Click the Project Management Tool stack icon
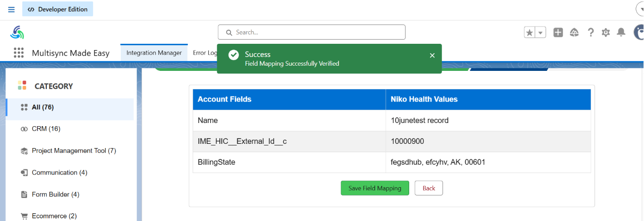Viewport: 644px width, 221px height. point(24,151)
